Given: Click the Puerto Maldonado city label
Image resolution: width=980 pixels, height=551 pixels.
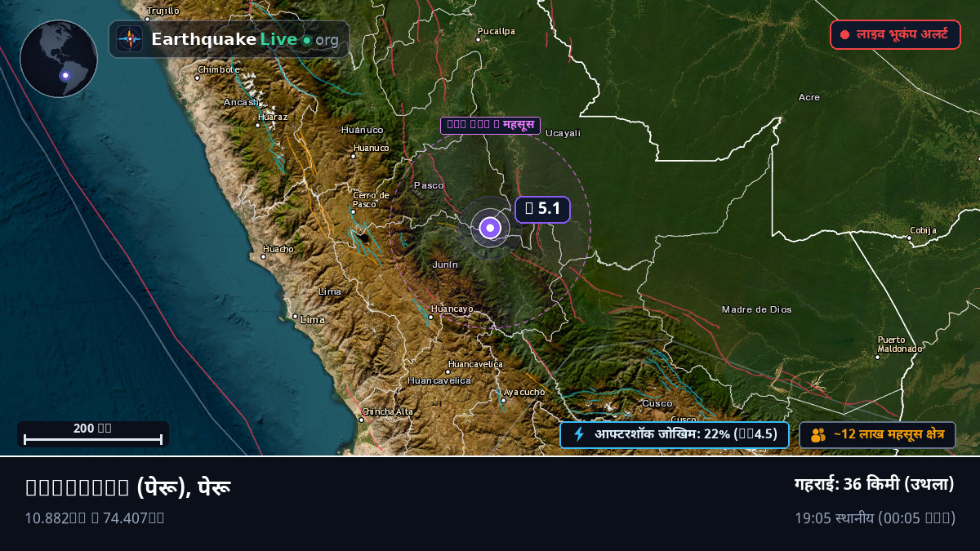Looking at the screenshot, I should (899, 344).
